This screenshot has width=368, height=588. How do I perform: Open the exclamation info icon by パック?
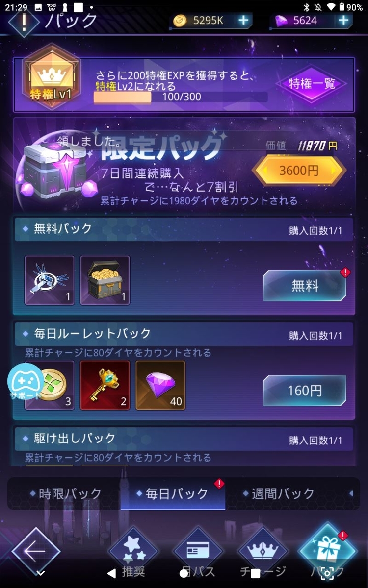click(23, 21)
